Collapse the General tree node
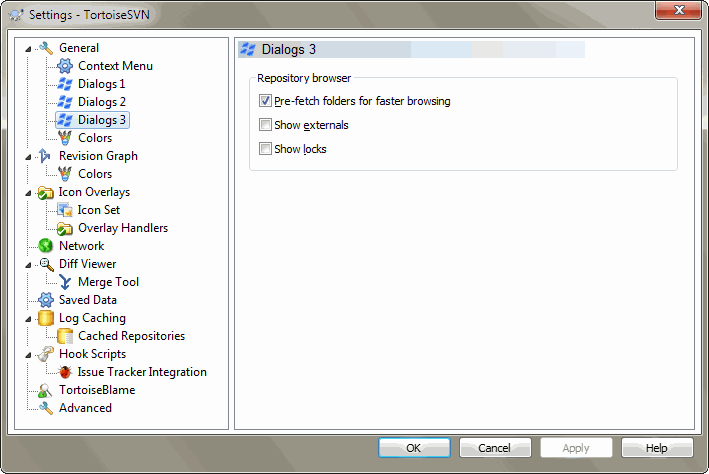Screen dimensions: 709x474 point(30,48)
